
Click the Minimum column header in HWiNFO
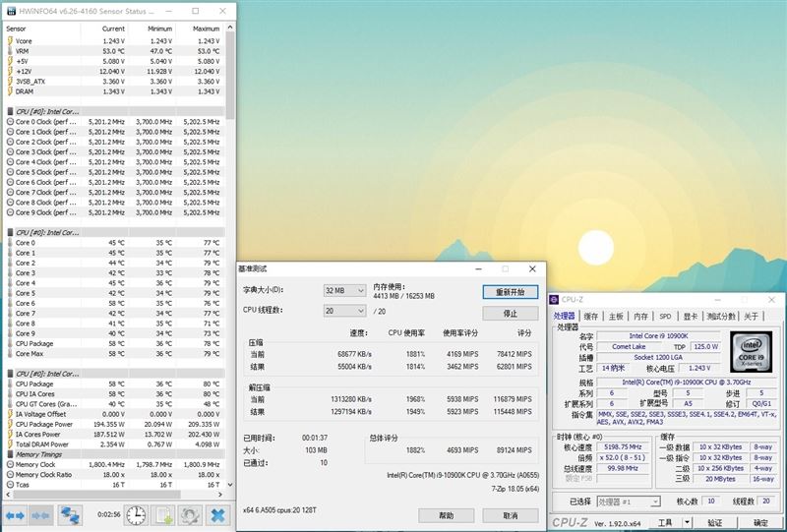[151, 29]
